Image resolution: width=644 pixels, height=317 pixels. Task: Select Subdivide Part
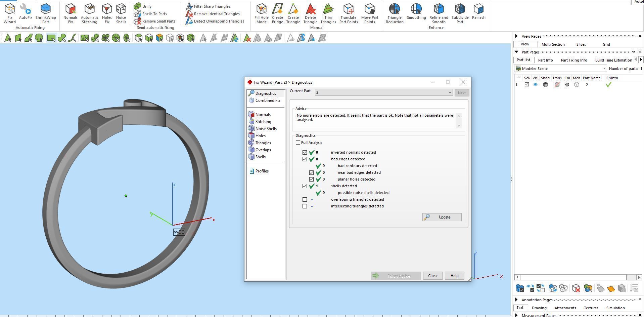click(x=460, y=14)
